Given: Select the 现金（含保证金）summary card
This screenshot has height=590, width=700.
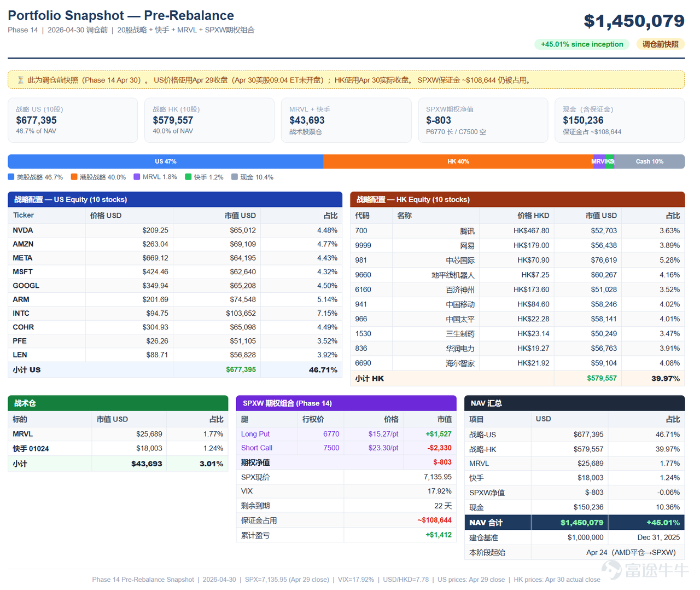Looking at the screenshot, I should pos(620,120).
